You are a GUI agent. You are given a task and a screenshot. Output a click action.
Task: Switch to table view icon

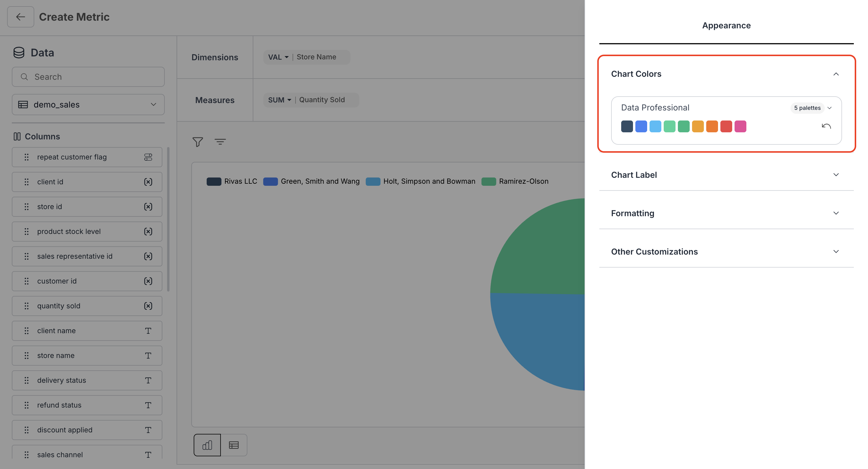(234, 445)
